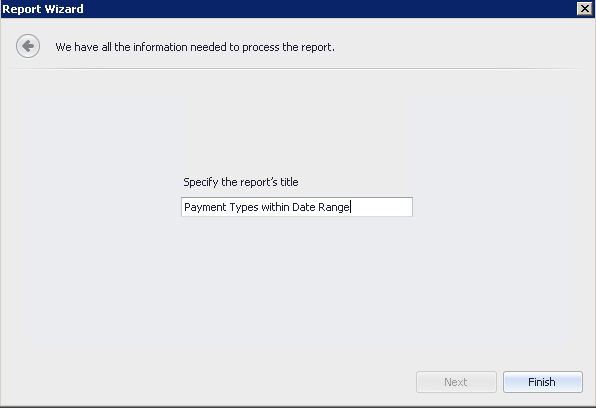596x409 pixels.
Task: Place the cursor on the word "Date" in the title
Action: pos(304,207)
